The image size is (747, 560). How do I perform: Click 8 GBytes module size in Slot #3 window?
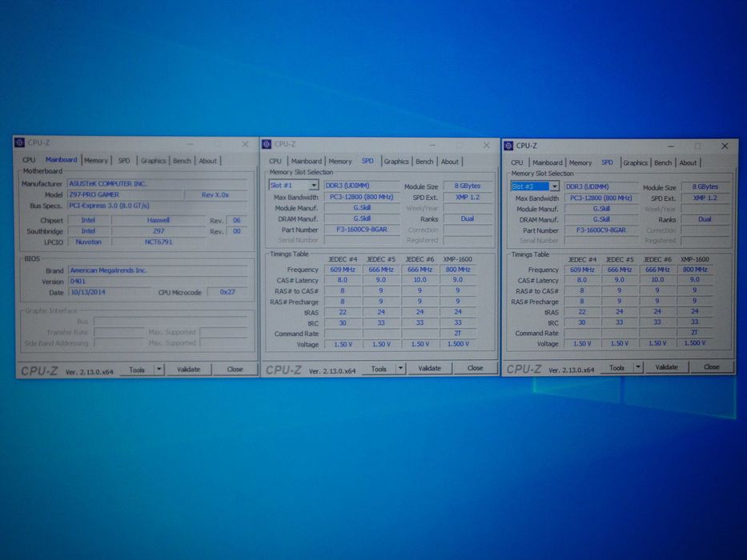point(705,186)
